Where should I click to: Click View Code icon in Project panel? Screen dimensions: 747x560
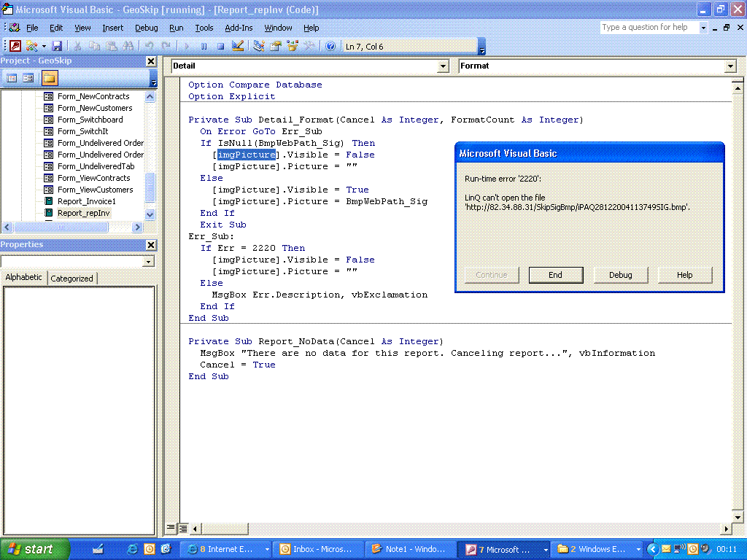click(x=12, y=77)
